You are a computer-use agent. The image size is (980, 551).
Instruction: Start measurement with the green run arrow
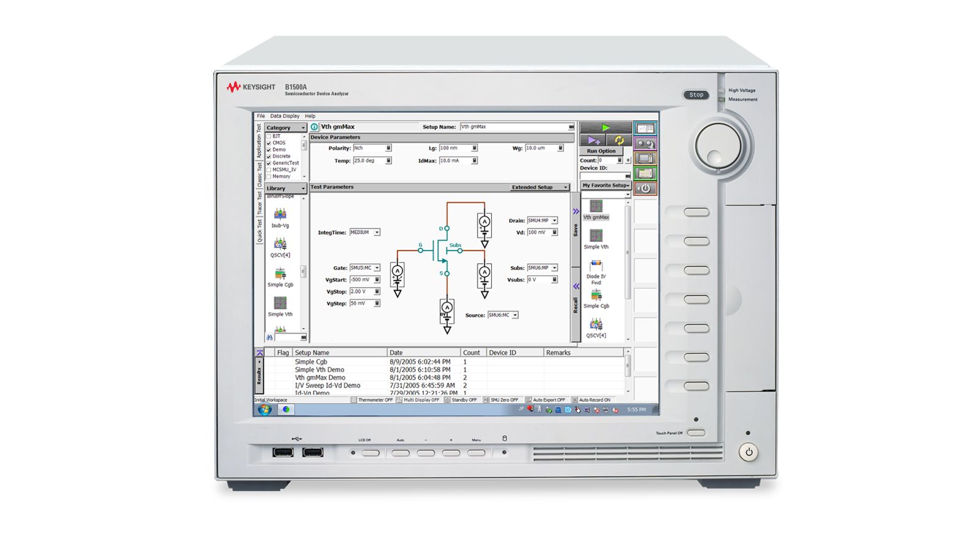pyautogui.click(x=606, y=127)
